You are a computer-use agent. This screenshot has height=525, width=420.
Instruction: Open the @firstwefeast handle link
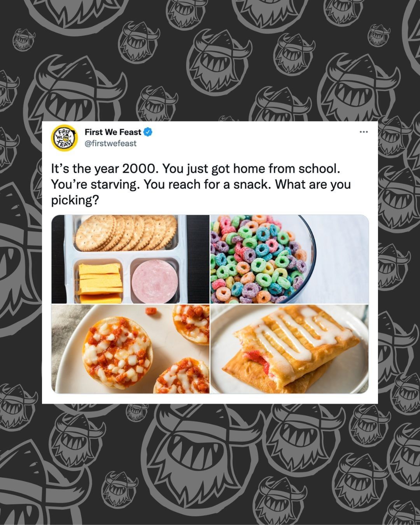pos(110,143)
